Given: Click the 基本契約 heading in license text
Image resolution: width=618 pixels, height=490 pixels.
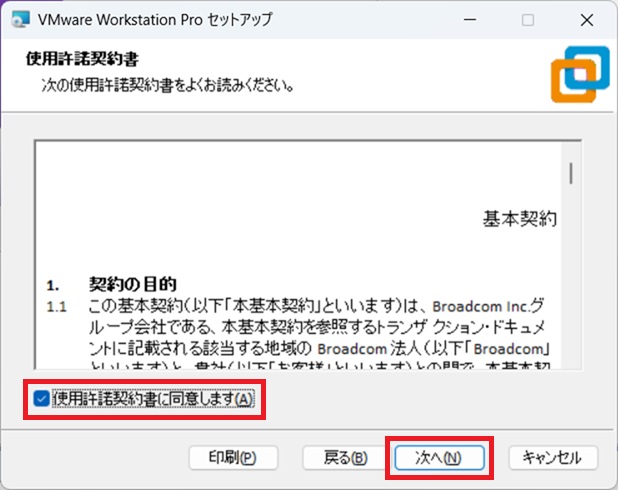Looking at the screenshot, I should 519,219.
